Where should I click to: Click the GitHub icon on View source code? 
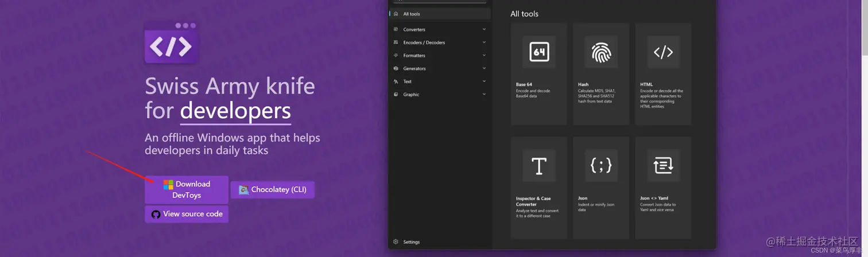(x=156, y=214)
